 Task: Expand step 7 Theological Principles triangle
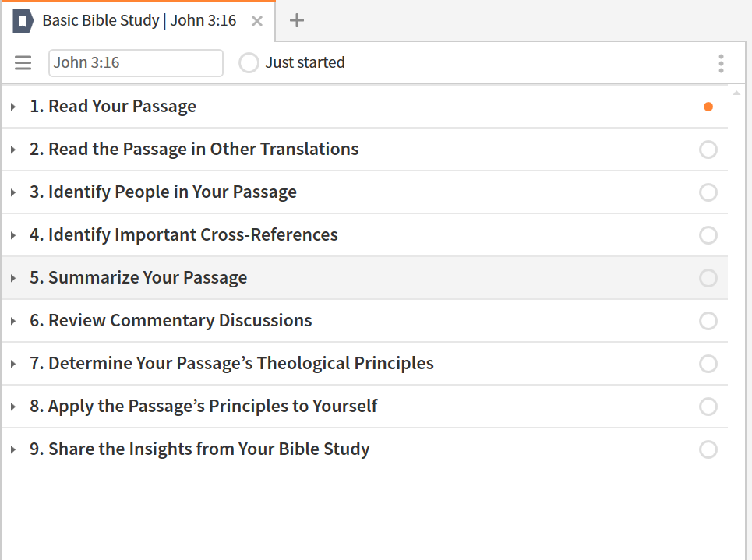tap(13, 364)
